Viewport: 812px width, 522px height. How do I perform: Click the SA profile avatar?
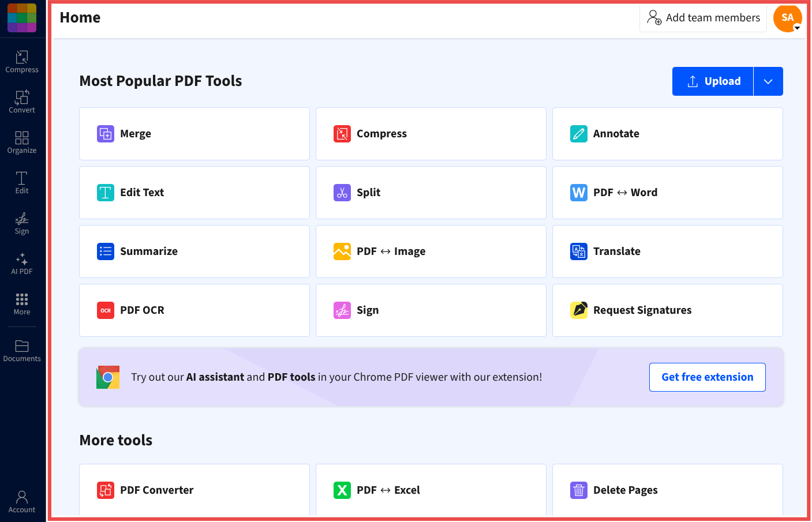coord(788,18)
